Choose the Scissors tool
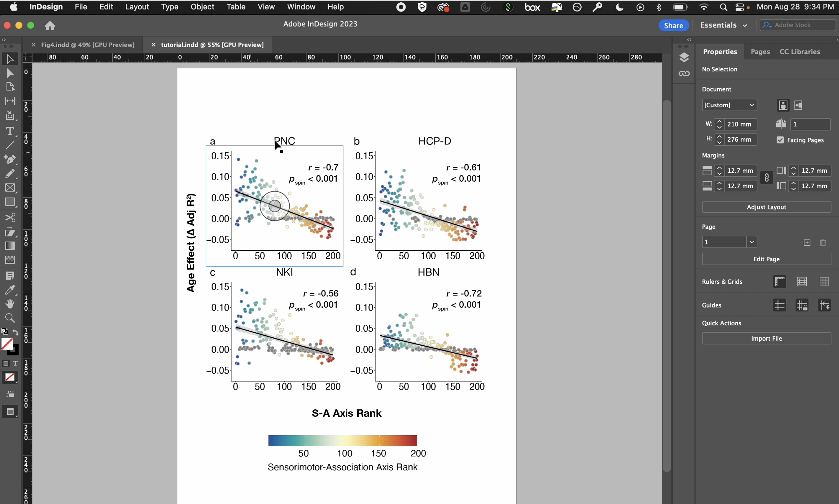This screenshot has width=839, height=504. pyautogui.click(x=10, y=217)
